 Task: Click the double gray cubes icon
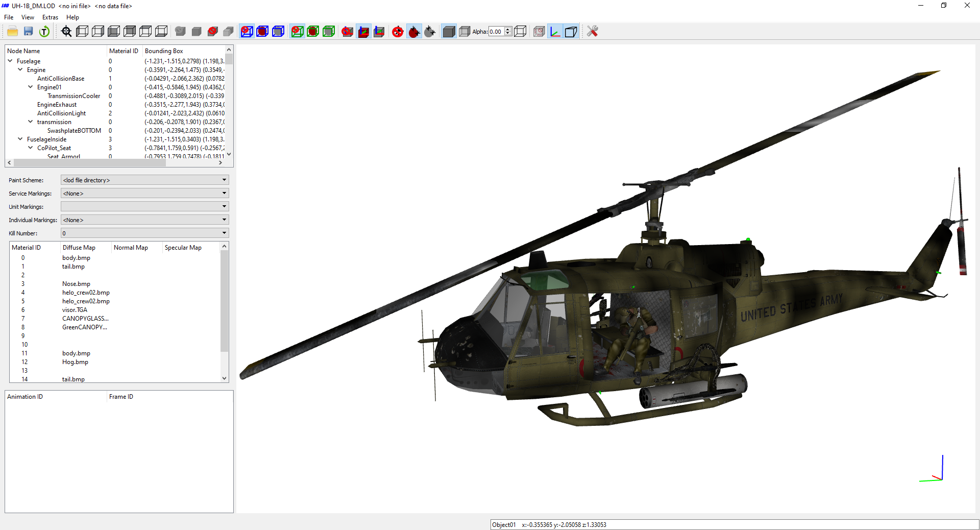tap(229, 32)
